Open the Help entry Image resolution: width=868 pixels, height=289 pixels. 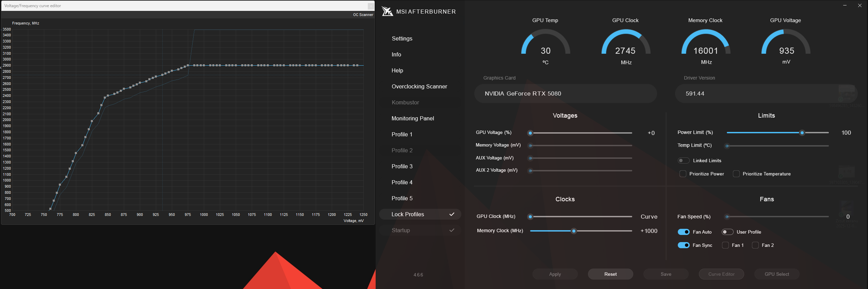[x=397, y=70]
